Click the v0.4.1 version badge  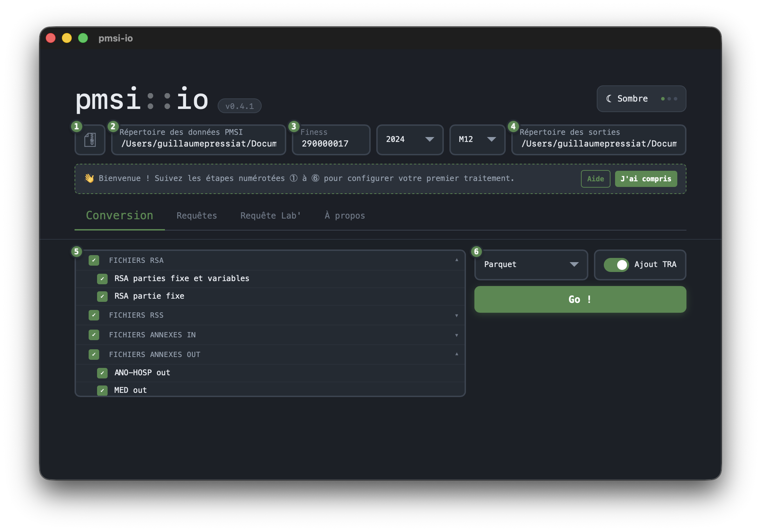click(239, 106)
